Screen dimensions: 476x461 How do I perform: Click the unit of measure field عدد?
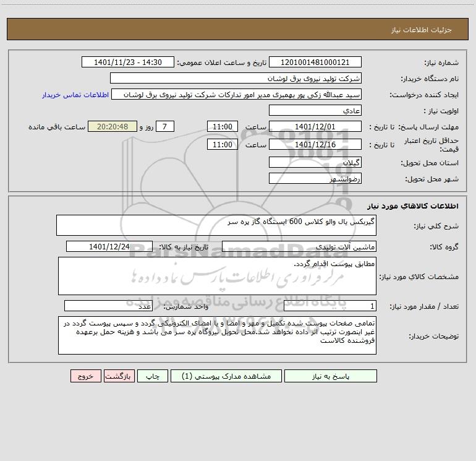[108, 306]
